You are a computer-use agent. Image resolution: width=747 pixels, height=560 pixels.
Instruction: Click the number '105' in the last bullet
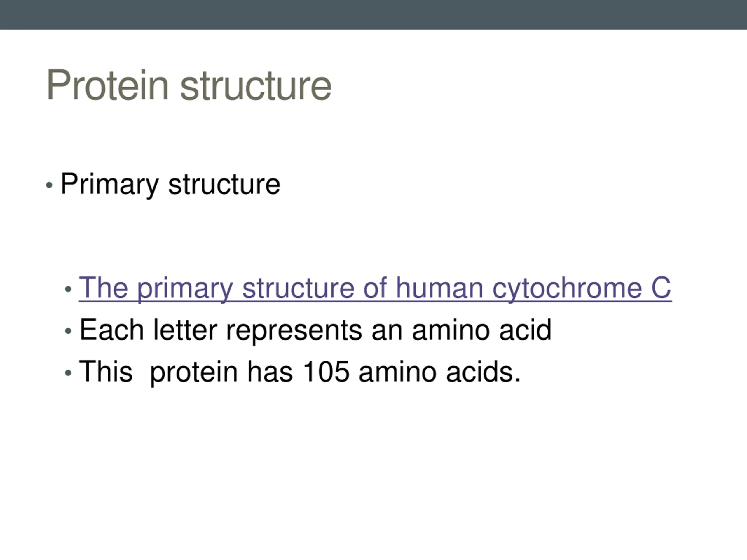point(326,372)
